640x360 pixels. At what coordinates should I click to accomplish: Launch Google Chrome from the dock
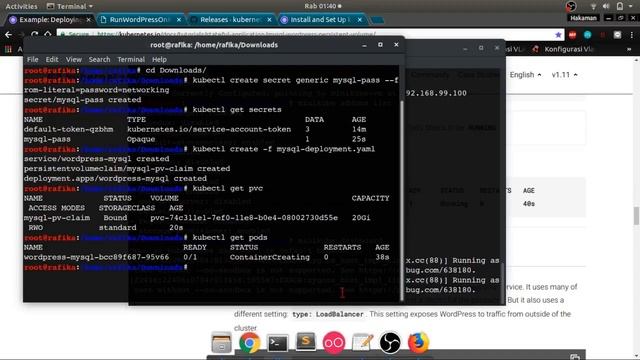point(250,342)
